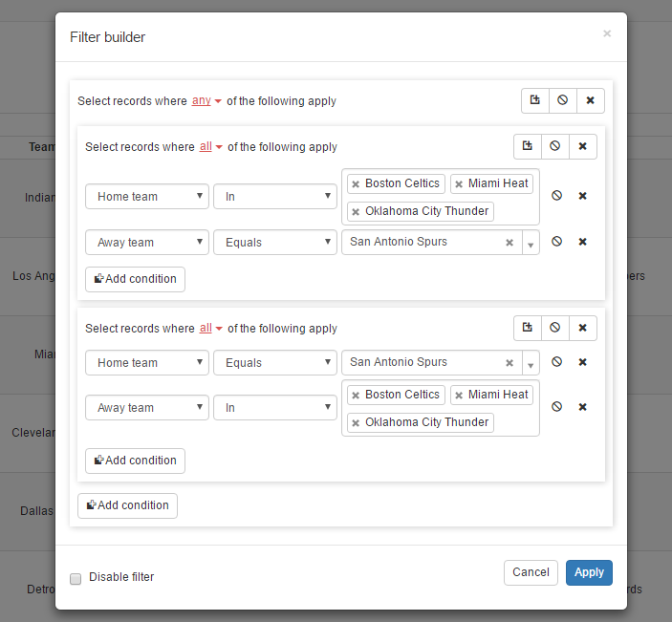The height and width of the screenshot is (622, 672).
Task: Delete the second nested filter group
Action: (x=582, y=328)
